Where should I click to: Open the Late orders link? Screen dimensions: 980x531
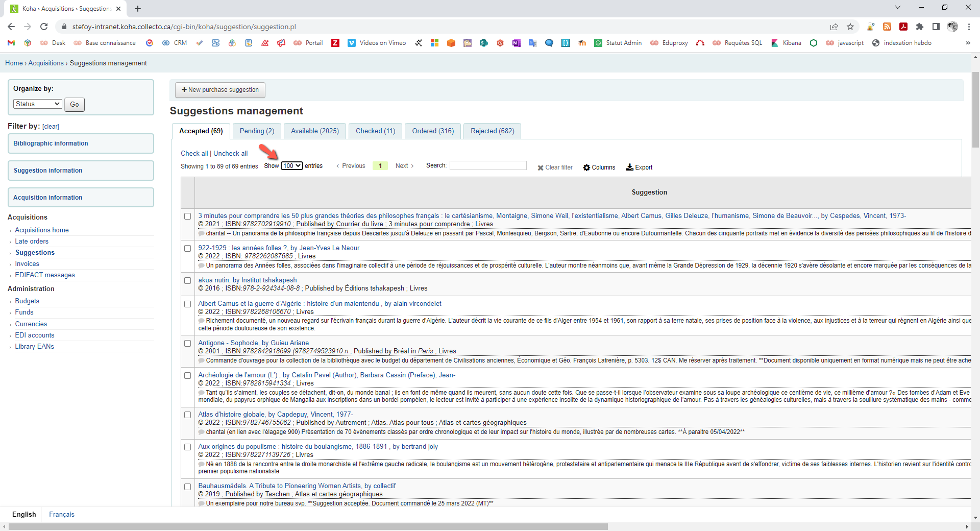point(32,242)
